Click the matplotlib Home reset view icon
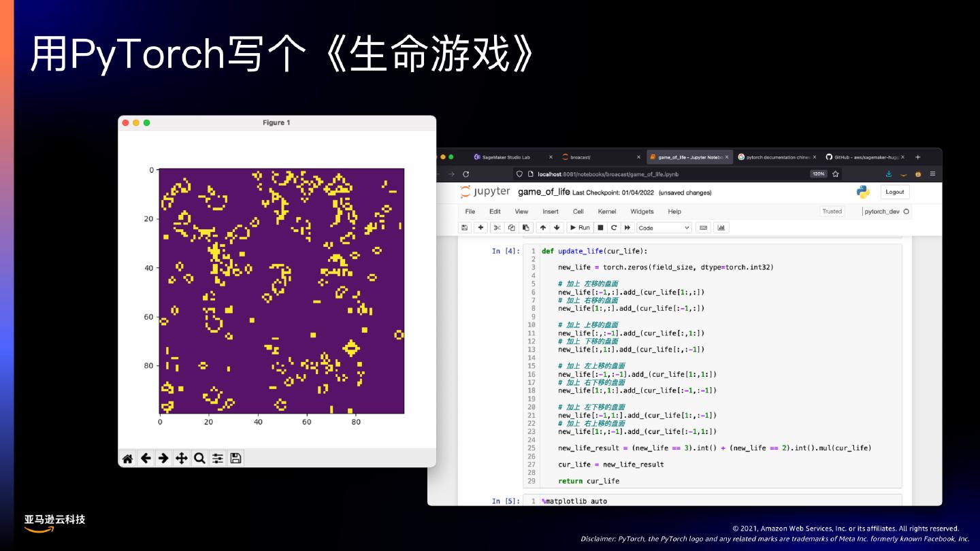980x551 pixels. pos(127,458)
